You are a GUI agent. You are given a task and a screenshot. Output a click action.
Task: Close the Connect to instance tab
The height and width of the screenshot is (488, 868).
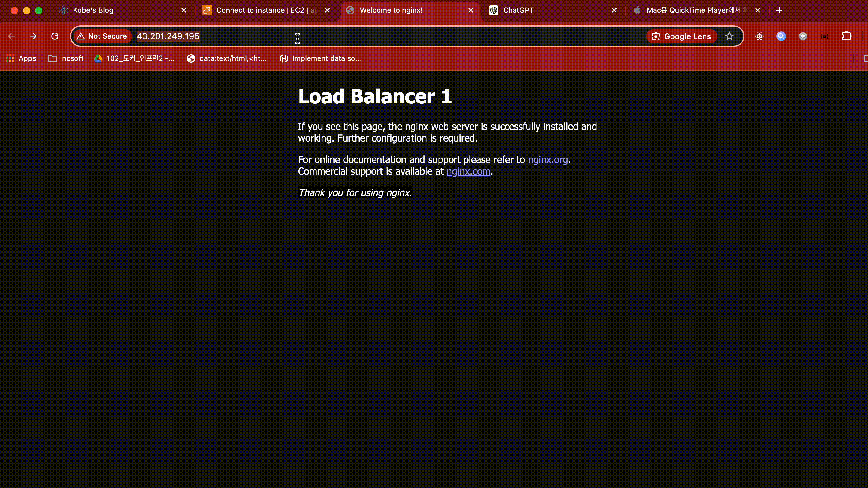pos(327,11)
